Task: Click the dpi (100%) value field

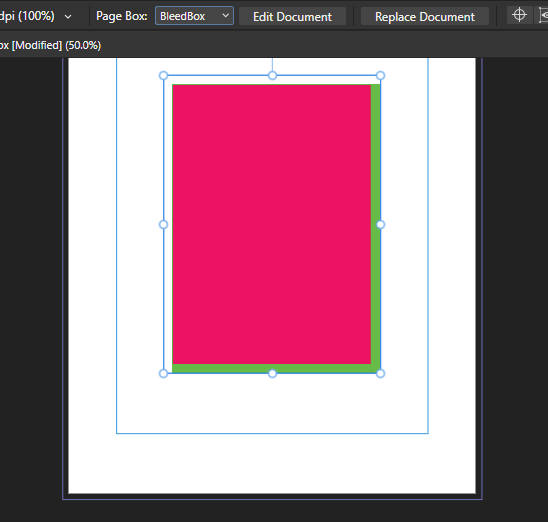Action: tap(27, 16)
